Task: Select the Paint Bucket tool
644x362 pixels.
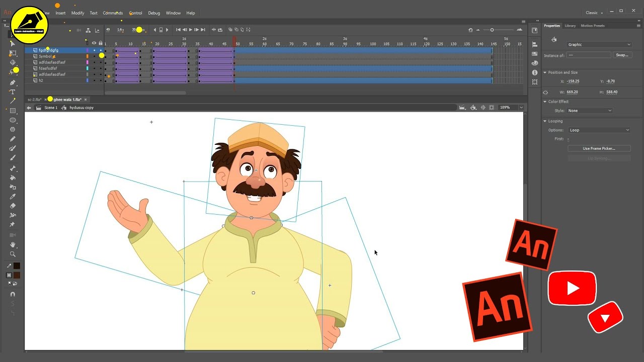Action: point(13,177)
